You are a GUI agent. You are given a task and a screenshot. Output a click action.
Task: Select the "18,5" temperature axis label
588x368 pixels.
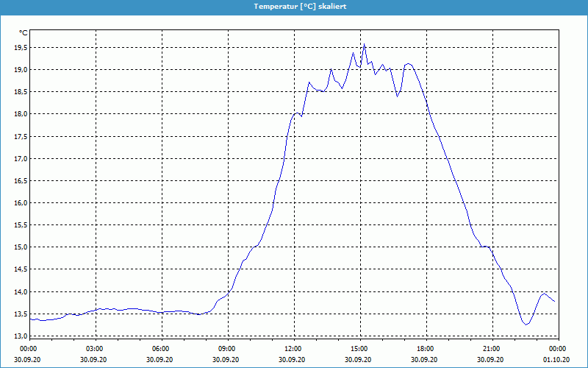[x=21, y=92]
